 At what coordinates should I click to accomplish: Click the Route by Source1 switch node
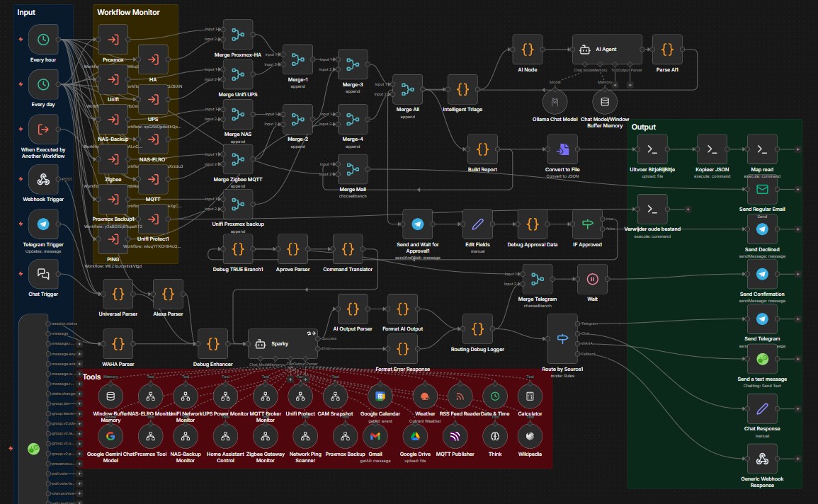562,338
